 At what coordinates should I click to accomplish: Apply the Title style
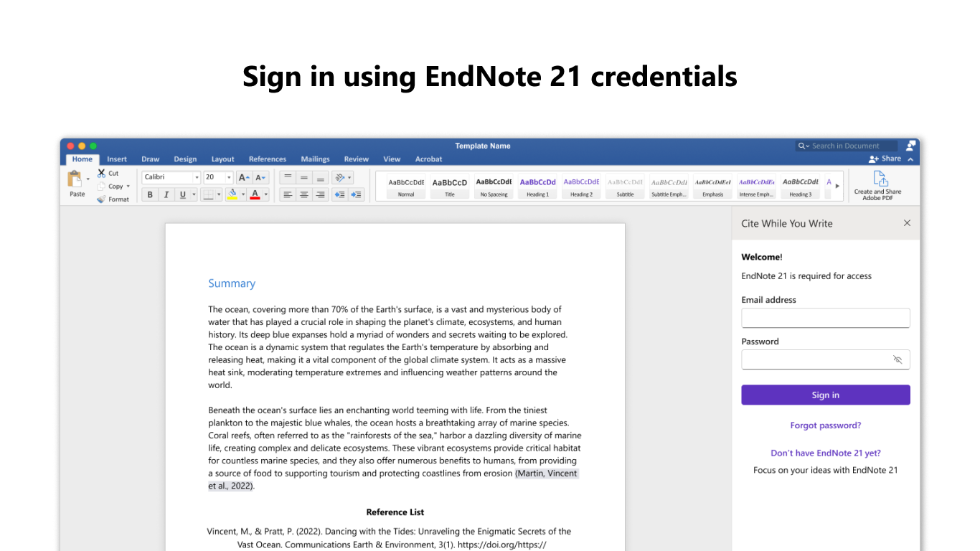point(450,186)
